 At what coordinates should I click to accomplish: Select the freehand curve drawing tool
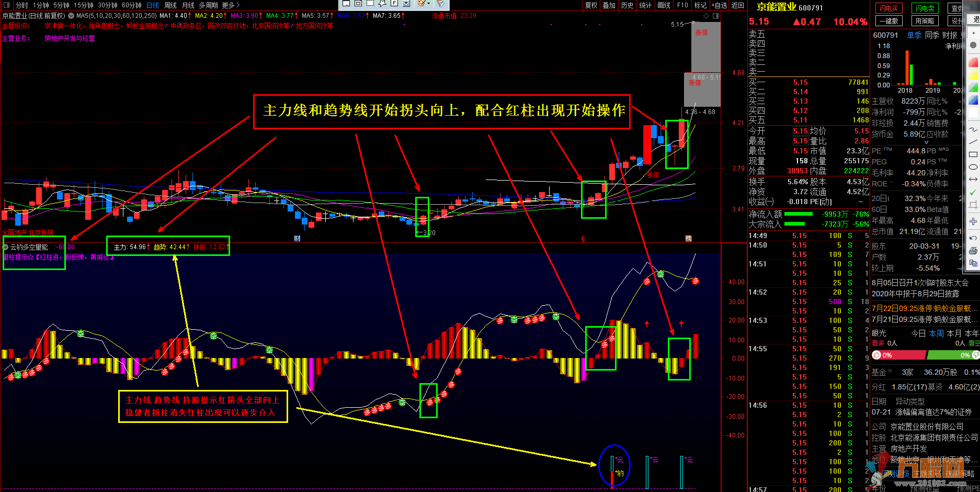pos(973,129)
